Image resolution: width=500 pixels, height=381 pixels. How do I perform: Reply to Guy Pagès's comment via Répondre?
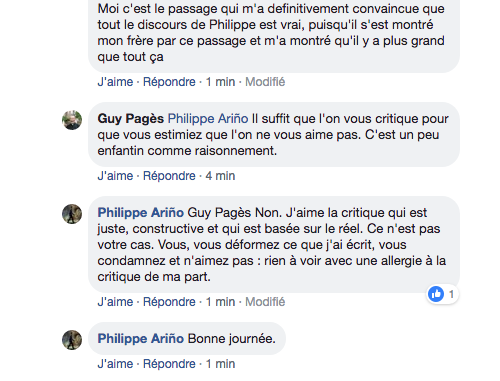(169, 176)
